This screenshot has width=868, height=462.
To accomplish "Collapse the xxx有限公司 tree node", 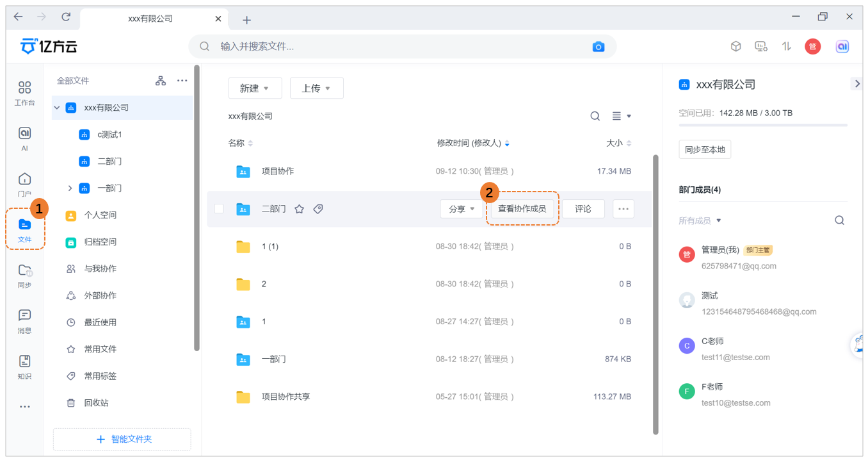I will [57, 108].
